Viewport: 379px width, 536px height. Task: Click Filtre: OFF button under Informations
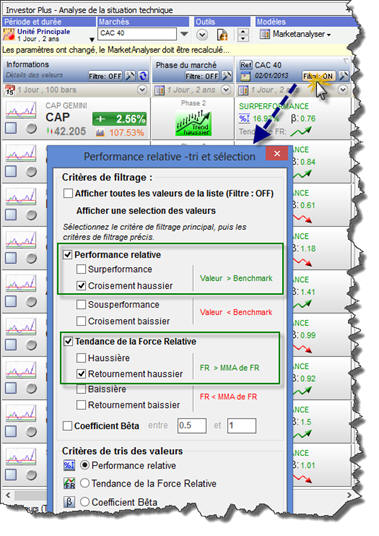(105, 76)
